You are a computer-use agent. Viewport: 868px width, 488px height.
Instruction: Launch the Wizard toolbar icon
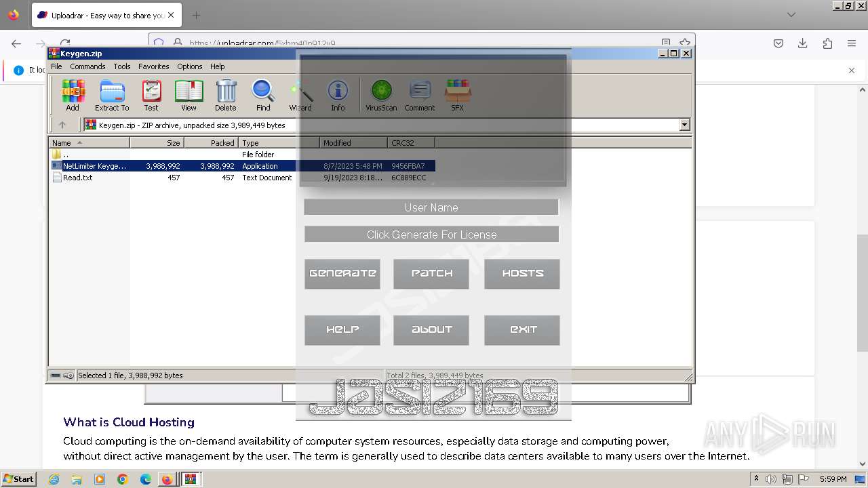tap(300, 95)
